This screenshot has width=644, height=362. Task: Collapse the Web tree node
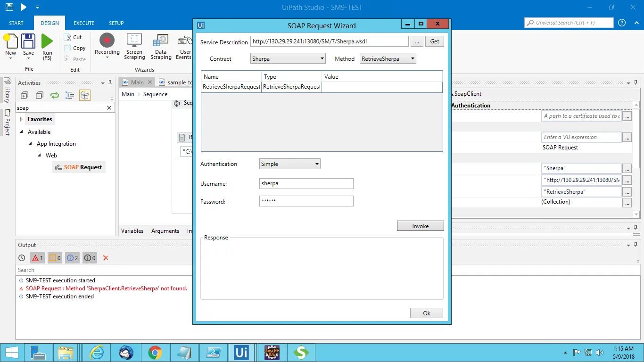(40, 156)
